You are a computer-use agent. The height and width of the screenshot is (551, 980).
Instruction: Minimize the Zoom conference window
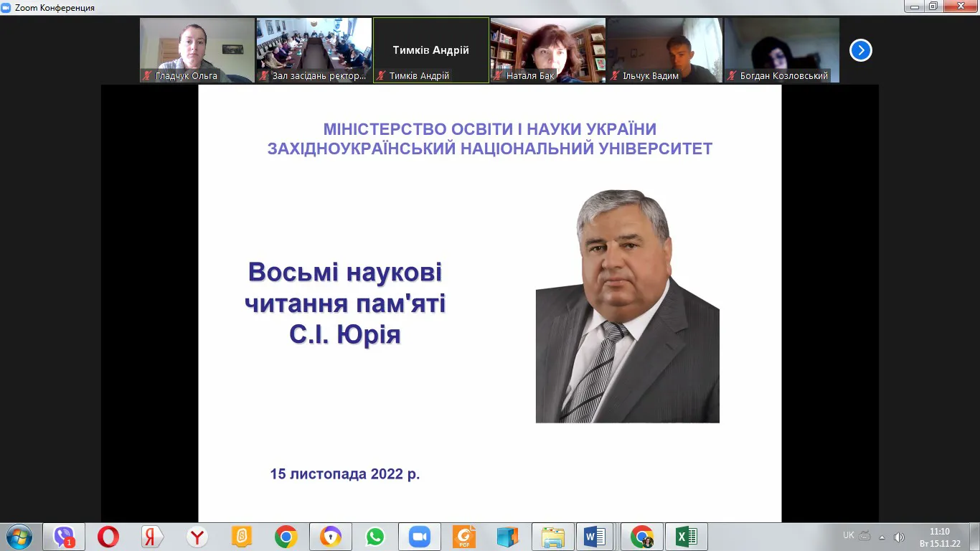click(913, 6)
